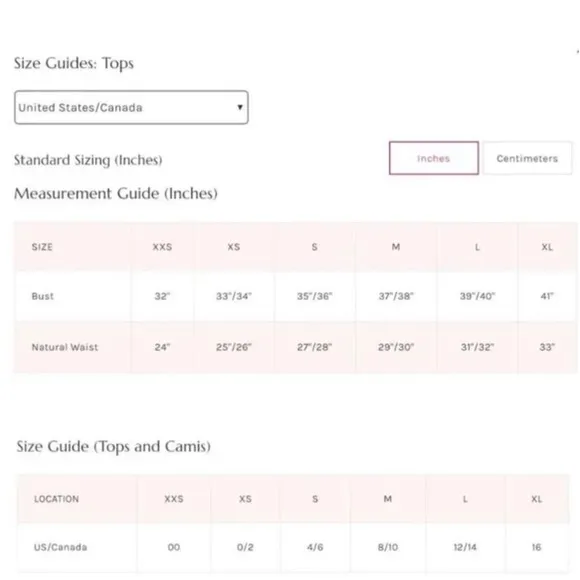Click the 39"/40" bust measurement for L

(477, 296)
